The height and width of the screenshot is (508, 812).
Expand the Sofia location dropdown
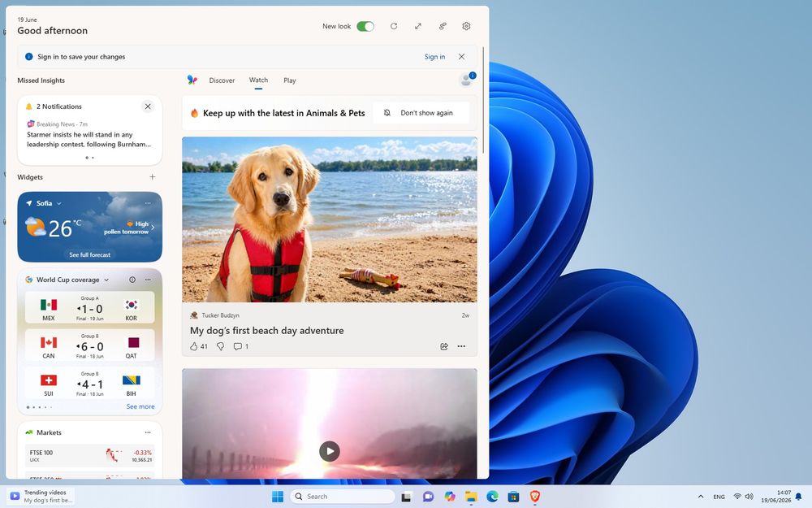(x=59, y=203)
